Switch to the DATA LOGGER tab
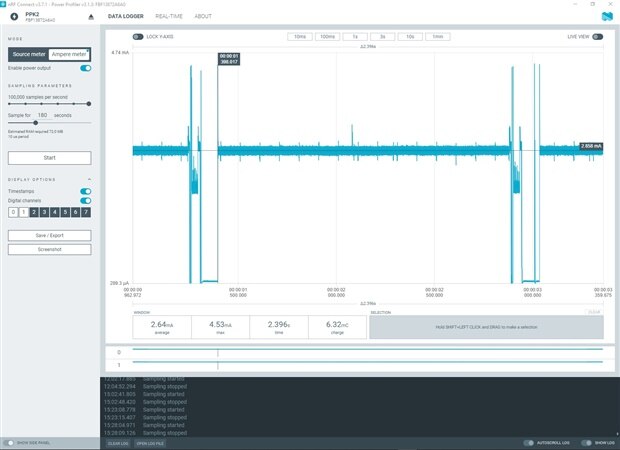 (x=126, y=16)
